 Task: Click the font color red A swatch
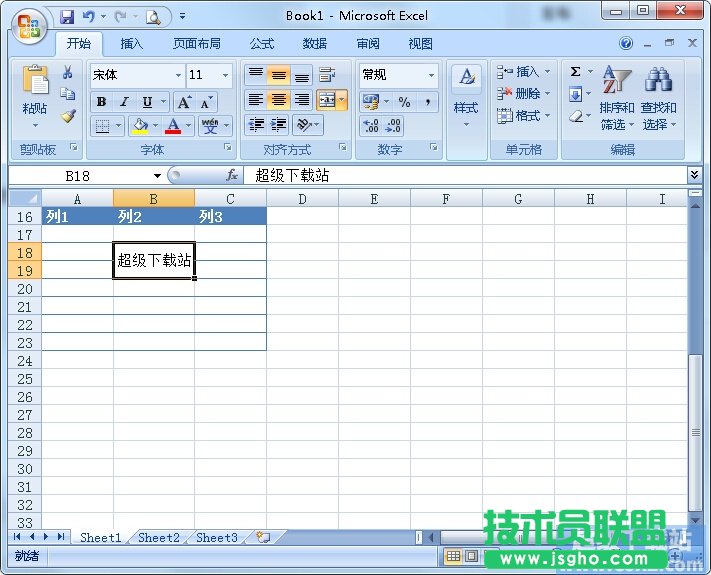pyautogui.click(x=173, y=126)
